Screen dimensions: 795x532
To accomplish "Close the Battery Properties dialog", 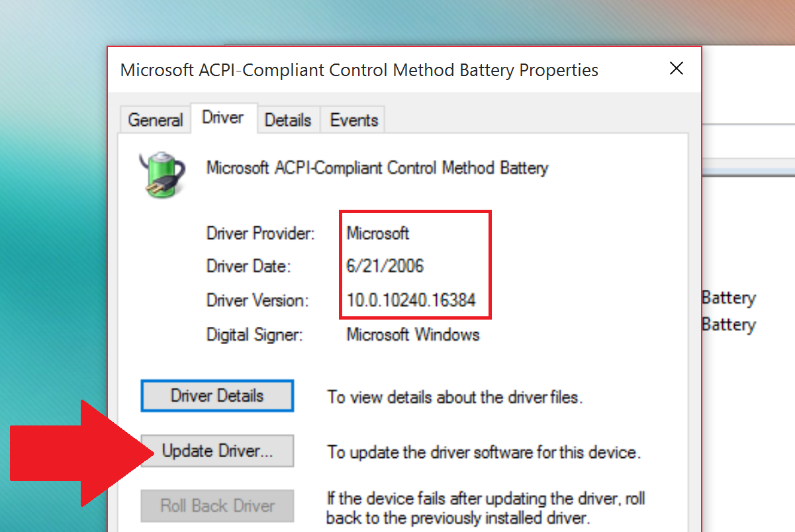I will click(676, 69).
